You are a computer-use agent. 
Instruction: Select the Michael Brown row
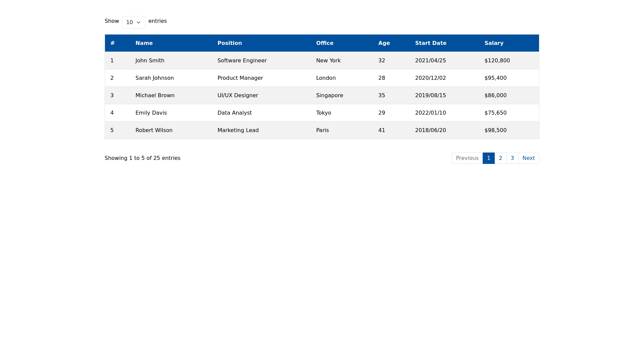[155, 96]
